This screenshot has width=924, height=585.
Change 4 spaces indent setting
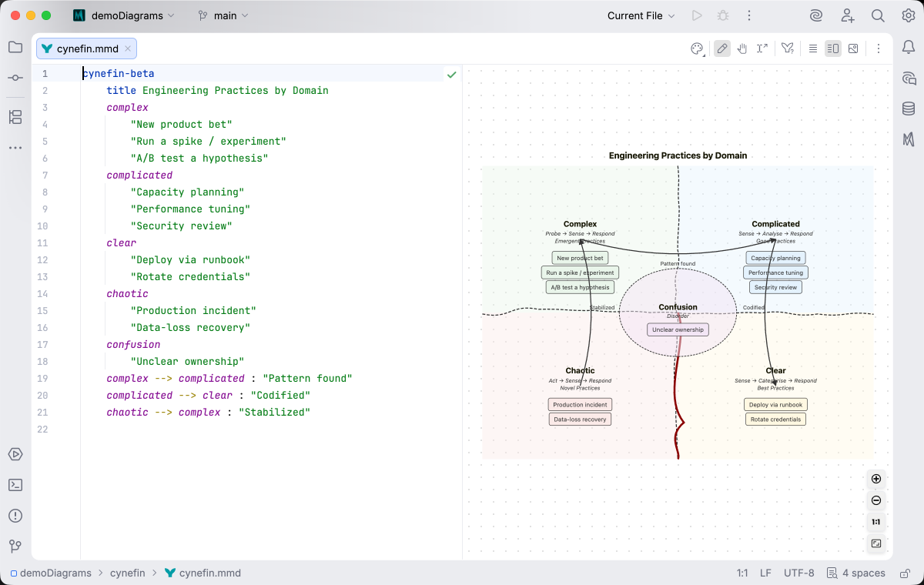(x=855, y=573)
